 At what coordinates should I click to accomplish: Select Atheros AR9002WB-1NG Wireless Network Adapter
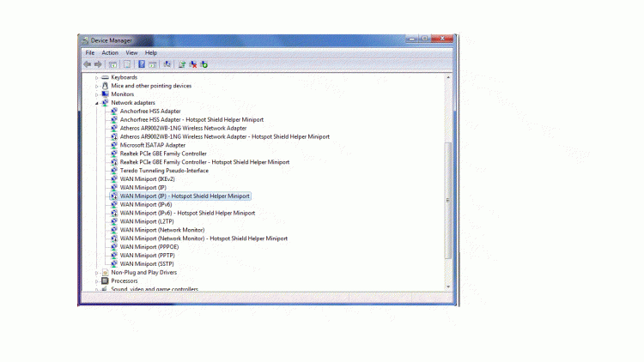(x=183, y=128)
